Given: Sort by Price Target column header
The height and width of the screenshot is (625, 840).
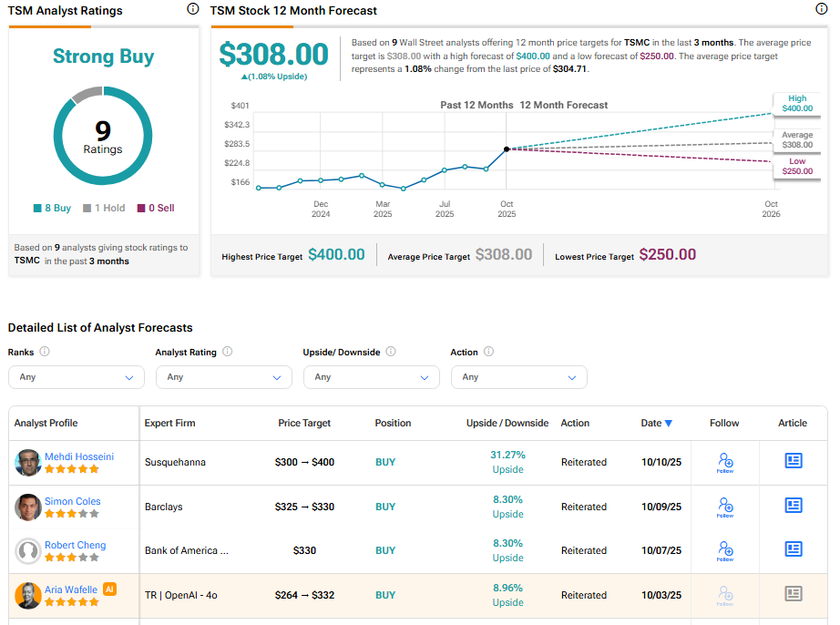Looking at the screenshot, I should tap(304, 423).
